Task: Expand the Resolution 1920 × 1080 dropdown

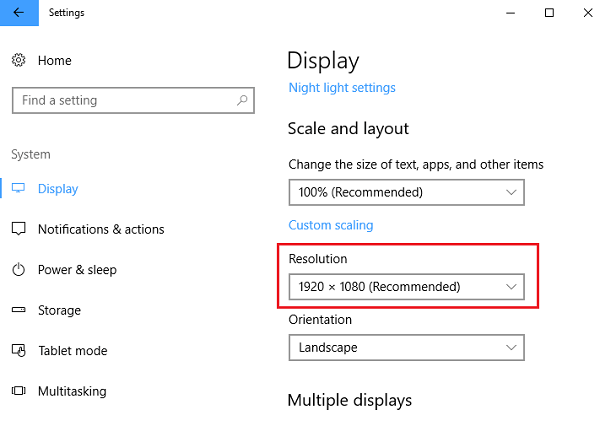Action: pyautogui.click(x=406, y=287)
